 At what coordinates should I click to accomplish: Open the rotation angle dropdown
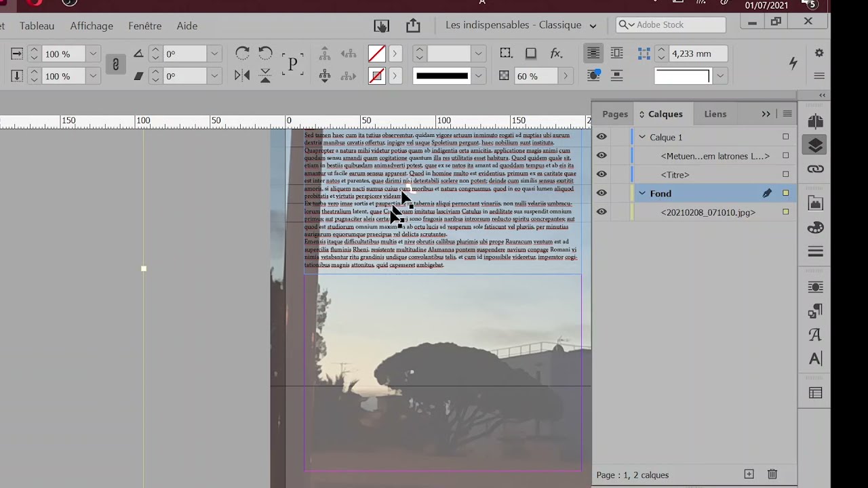pos(214,54)
